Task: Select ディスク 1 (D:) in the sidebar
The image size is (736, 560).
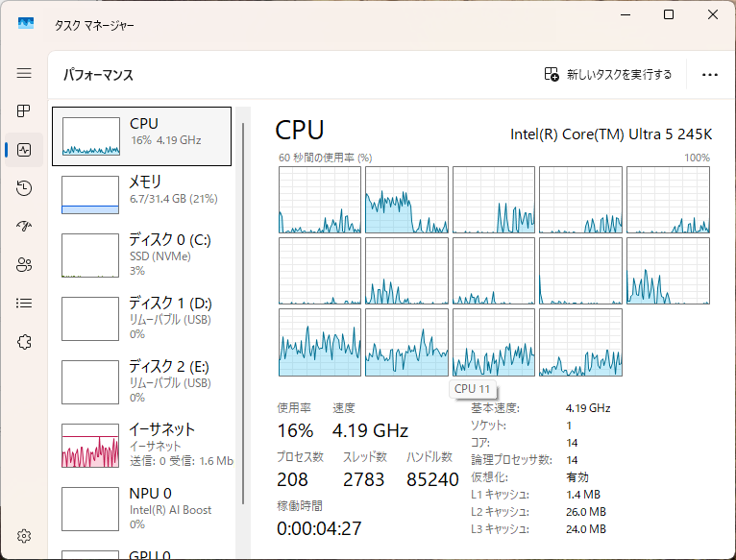Action: click(142, 318)
